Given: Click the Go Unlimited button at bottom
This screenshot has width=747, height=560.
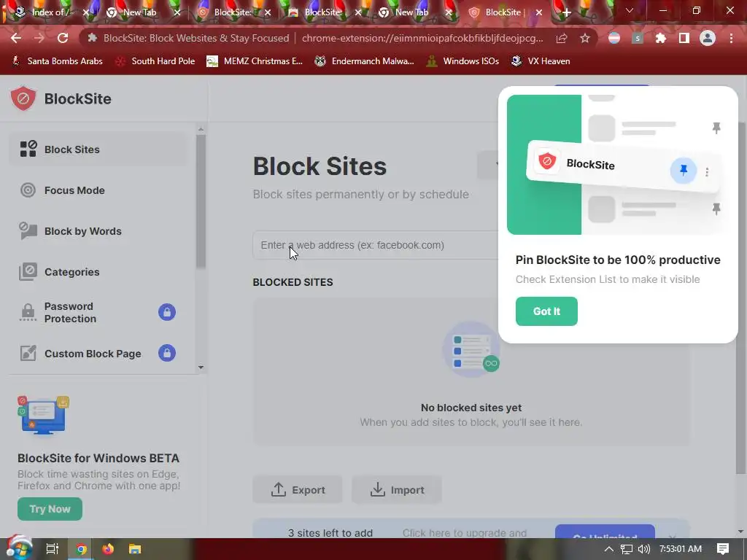Looking at the screenshot, I should click(605, 532).
